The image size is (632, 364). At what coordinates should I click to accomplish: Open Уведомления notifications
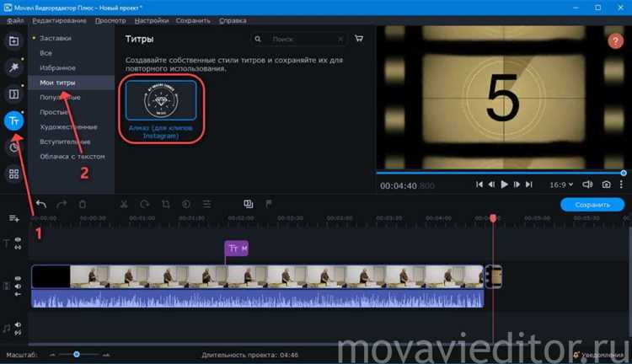598,355
